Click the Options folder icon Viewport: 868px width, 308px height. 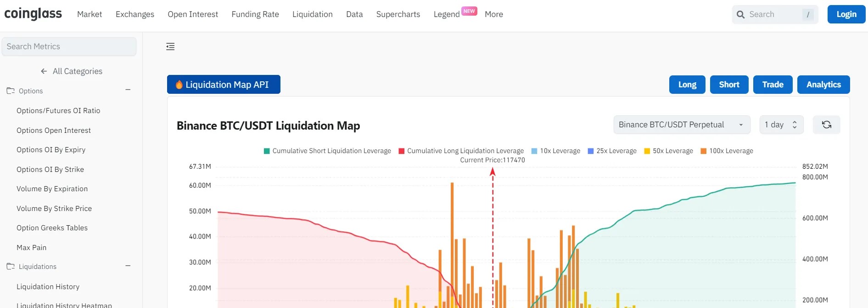(x=11, y=91)
